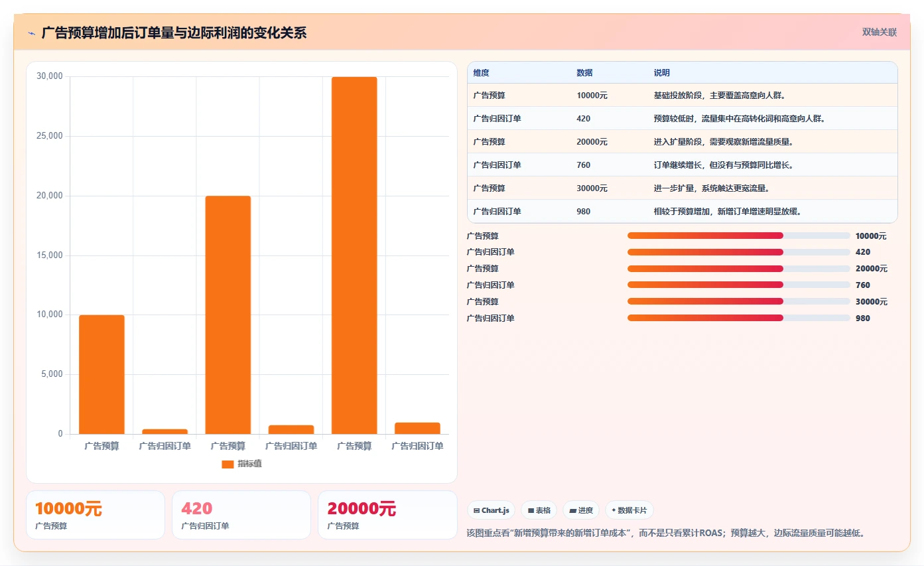The width and height of the screenshot is (924, 566).
Task: Click the progress bar beside value 760
Action: [x=738, y=285]
